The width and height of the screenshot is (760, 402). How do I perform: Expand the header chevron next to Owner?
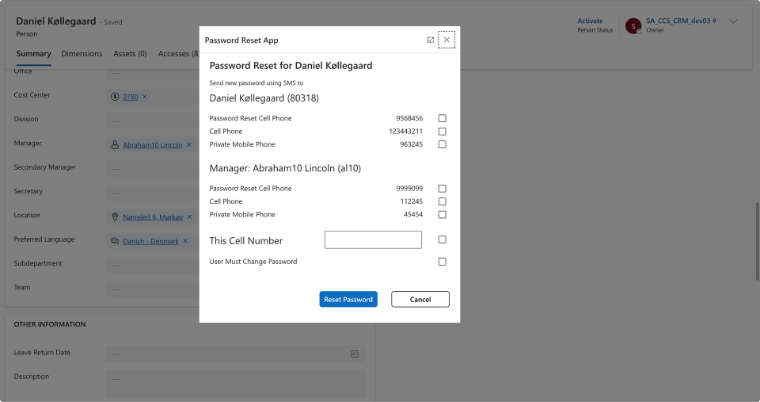pyautogui.click(x=733, y=21)
